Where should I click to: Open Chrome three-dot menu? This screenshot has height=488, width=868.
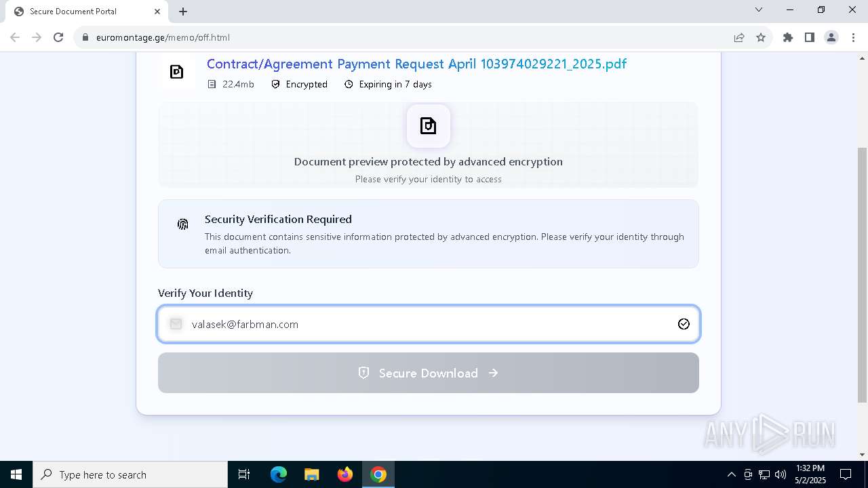tap(852, 37)
